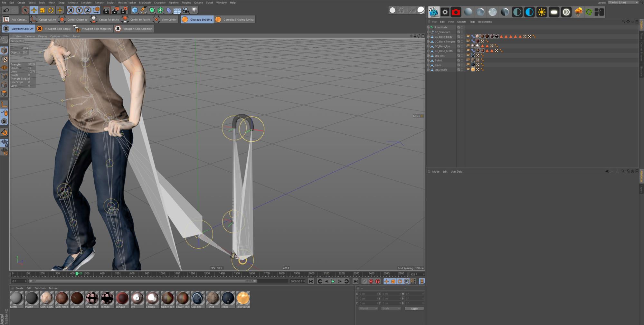Open the Spline Pen tool

coord(143,10)
